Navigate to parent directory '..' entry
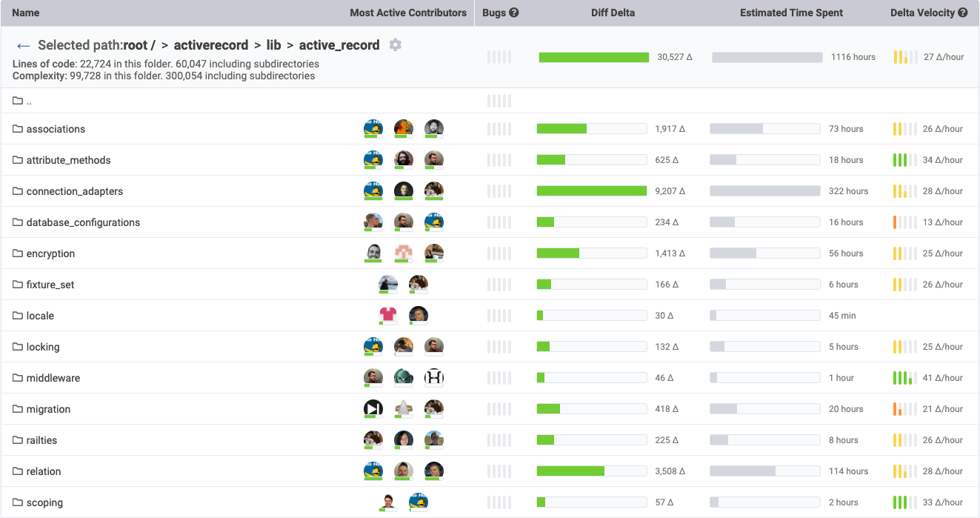This screenshot has width=980, height=518. coord(29,101)
